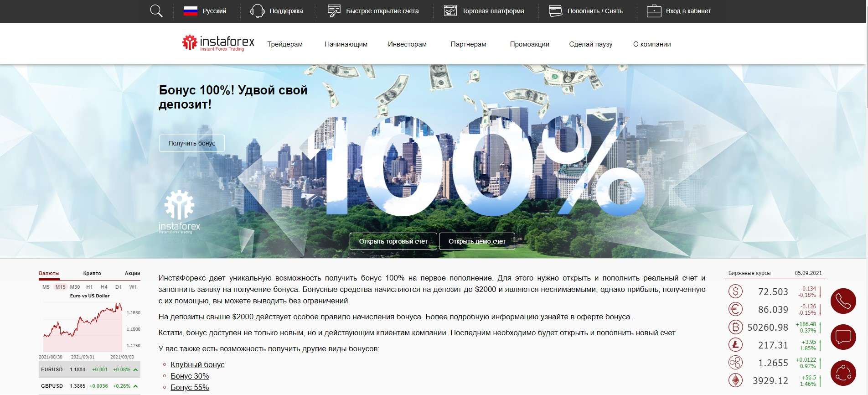This screenshot has height=395, width=868.
Task: Select the H4 timeframe
Action: point(104,287)
